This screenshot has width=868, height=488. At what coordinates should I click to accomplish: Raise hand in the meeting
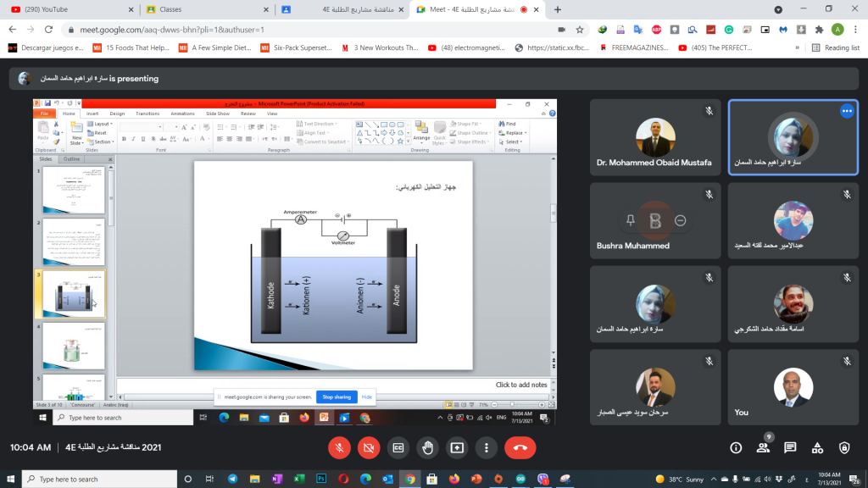click(x=427, y=447)
